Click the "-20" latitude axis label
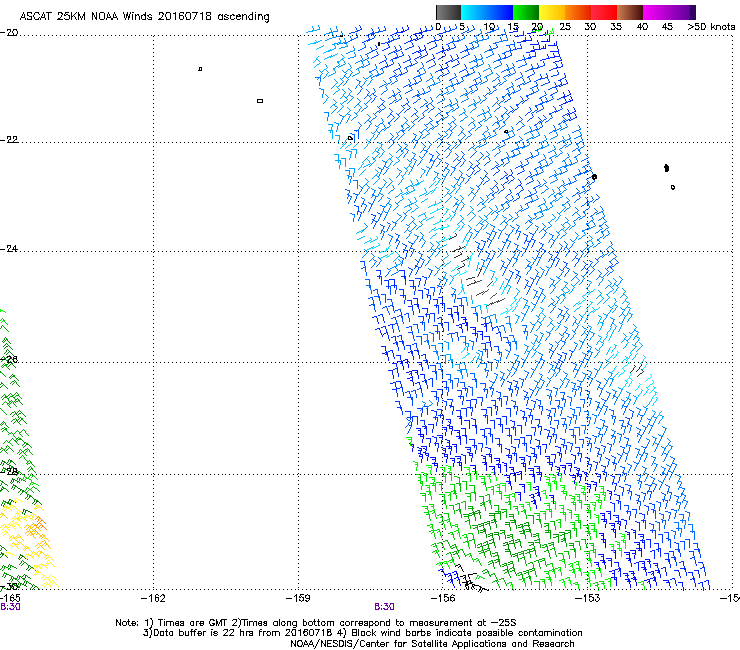Screen dimensions: 740x650 [x=9, y=33]
